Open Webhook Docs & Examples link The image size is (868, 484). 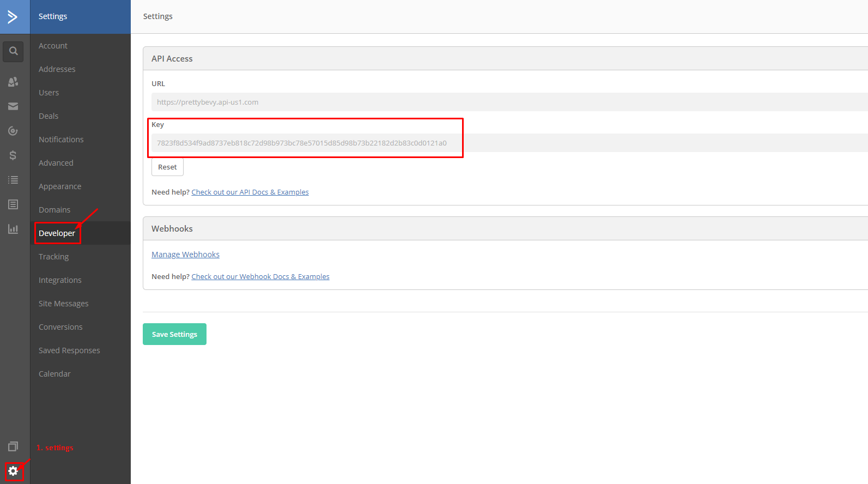coord(260,277)
